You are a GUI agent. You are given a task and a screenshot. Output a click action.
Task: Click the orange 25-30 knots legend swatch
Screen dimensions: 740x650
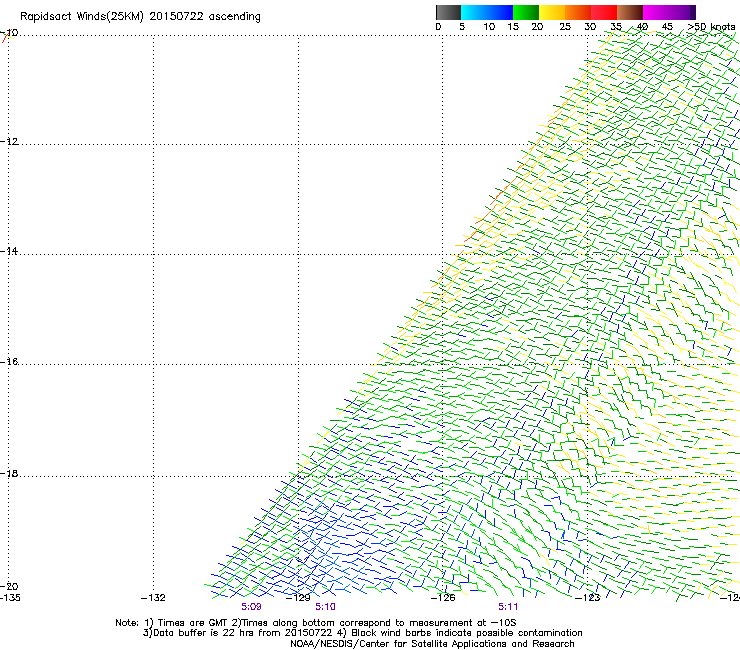pyautogui.click(x=578, y=12)
